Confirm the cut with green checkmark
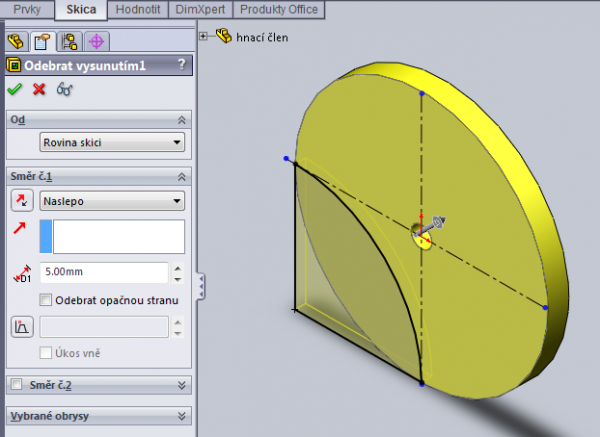Image resolution: width=600 pixels, height=437 pixels. pos(14,89)
